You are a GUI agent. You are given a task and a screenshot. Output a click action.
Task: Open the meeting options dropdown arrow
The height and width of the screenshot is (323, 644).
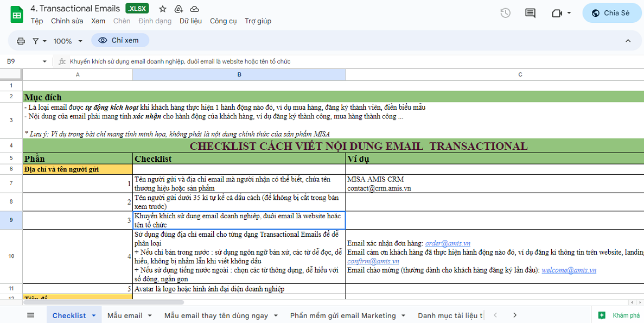(569, 13)
